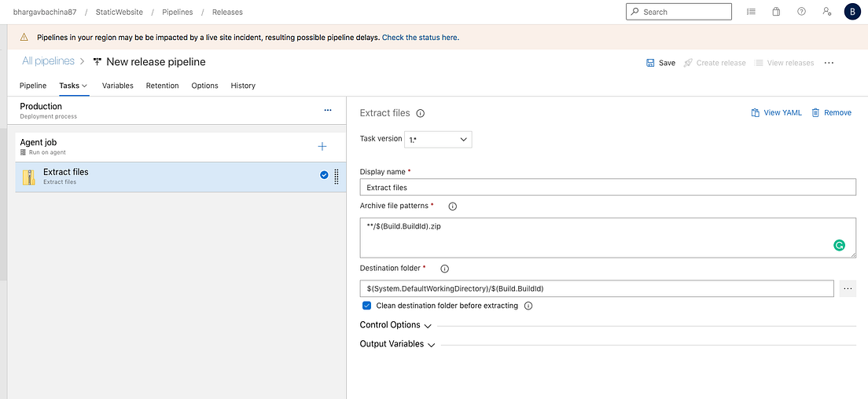Open the marketplace shopping bag icon

click(776, 12)
